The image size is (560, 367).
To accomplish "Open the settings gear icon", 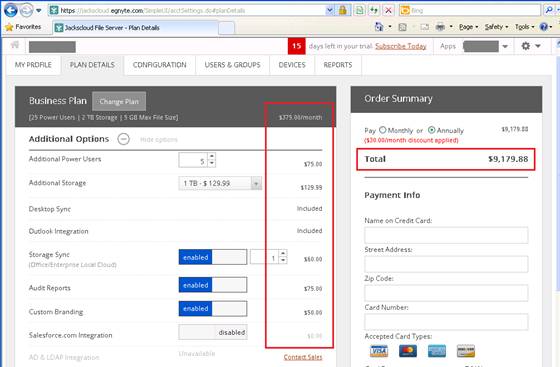I will coord(526,46).
